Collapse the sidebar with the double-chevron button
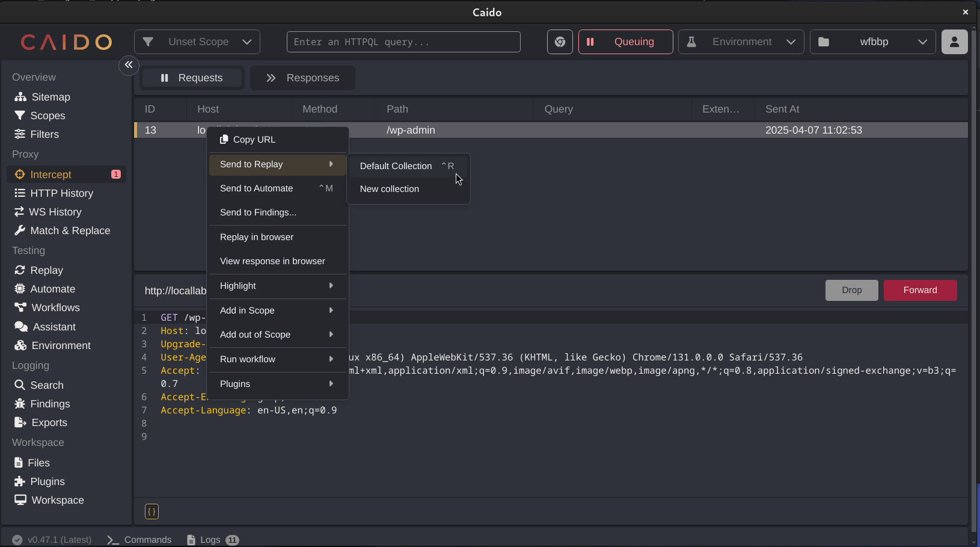 tap(129, 65)
